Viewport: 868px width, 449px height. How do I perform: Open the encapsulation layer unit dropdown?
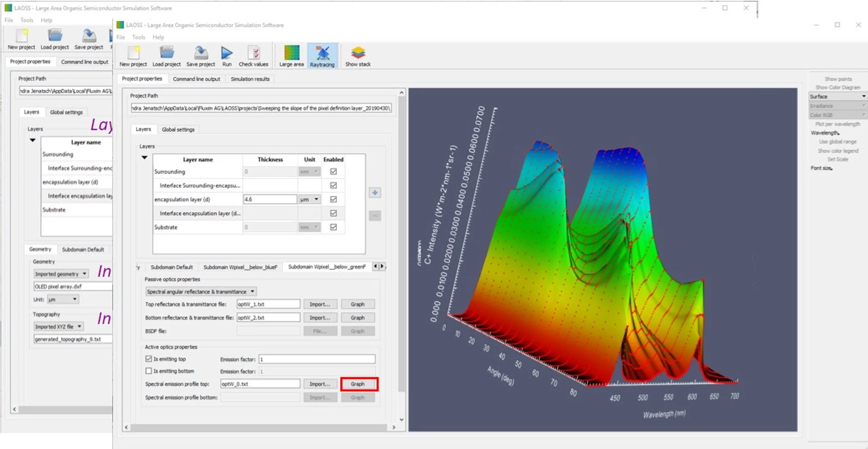pos(309,199)
